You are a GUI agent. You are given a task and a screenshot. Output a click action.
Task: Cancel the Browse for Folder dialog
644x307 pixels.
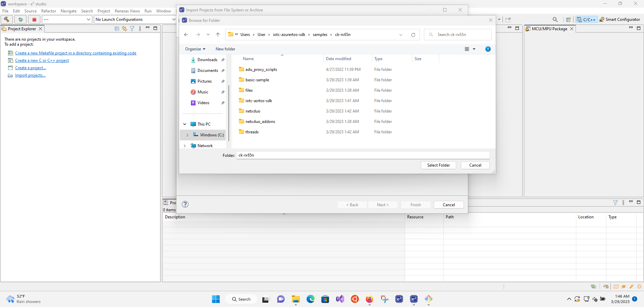coord(475,165)
